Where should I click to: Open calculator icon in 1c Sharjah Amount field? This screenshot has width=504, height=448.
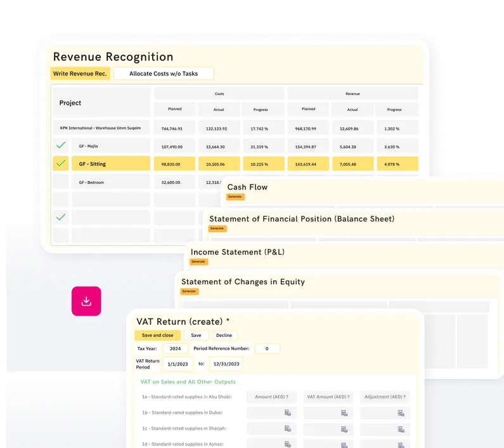click(x=288, y=428)
